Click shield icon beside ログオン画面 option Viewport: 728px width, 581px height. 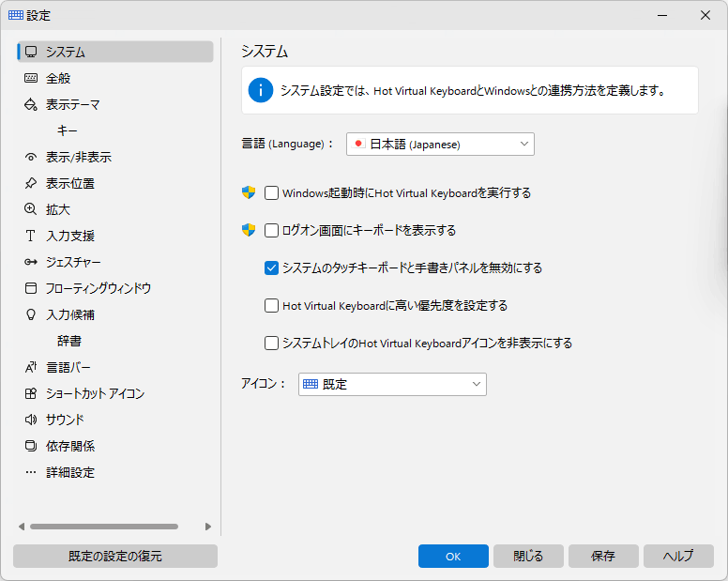click(x=249, y=230)
